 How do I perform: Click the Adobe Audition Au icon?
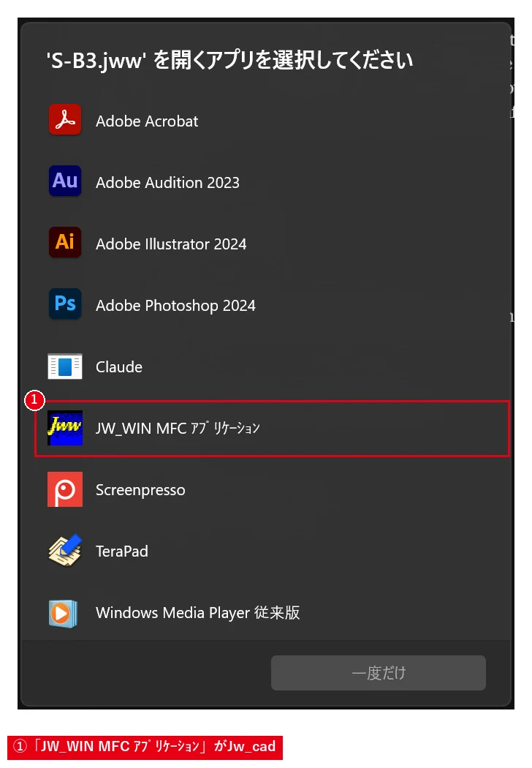pyautogui.click(x=65, y=181)
